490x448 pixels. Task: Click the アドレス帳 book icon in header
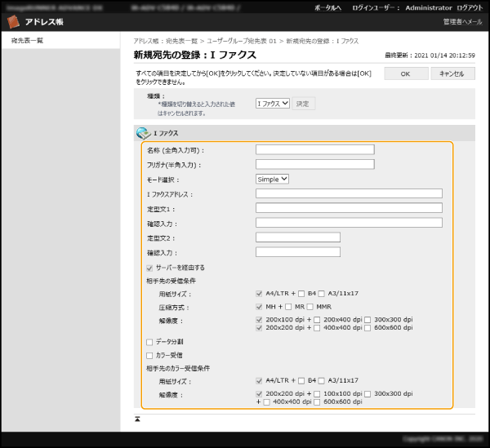11,22
